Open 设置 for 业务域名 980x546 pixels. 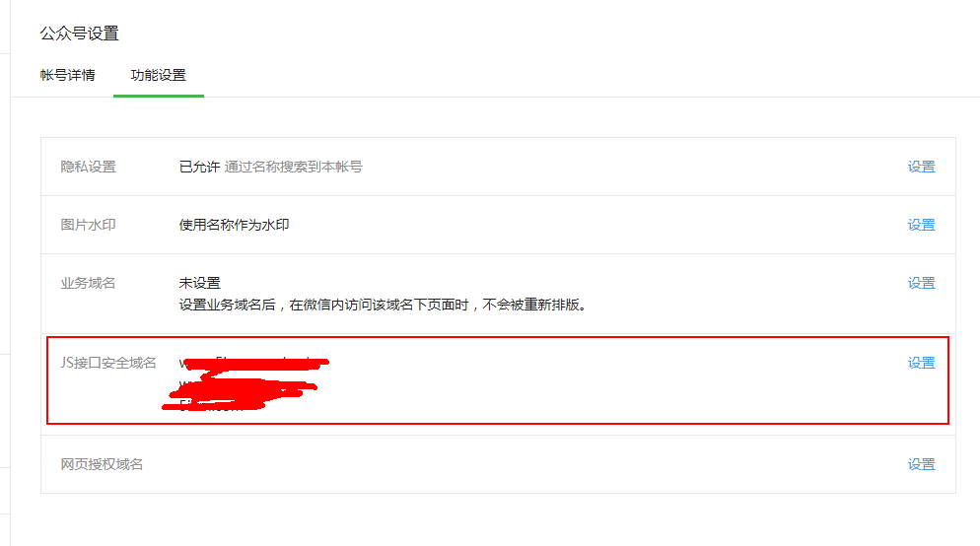[921, 283]
